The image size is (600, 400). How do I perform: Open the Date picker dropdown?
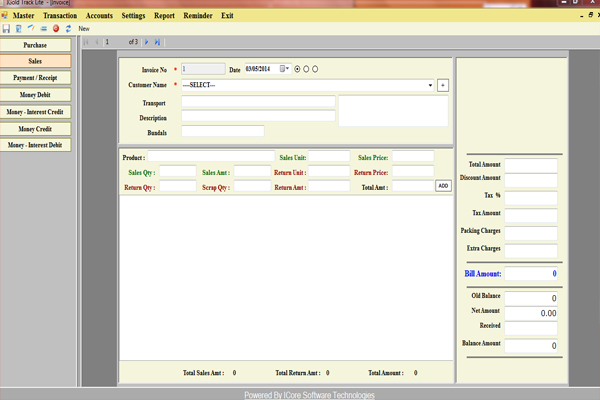286,69
